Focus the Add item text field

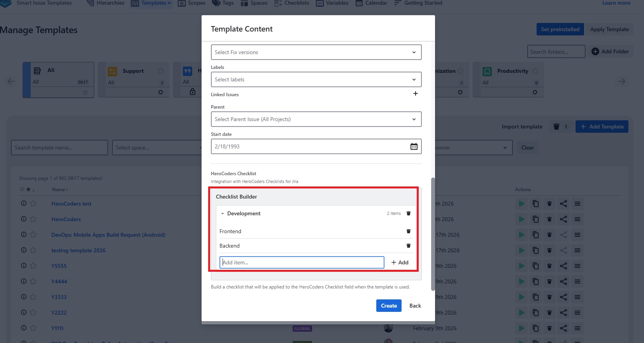click(302, 262)
